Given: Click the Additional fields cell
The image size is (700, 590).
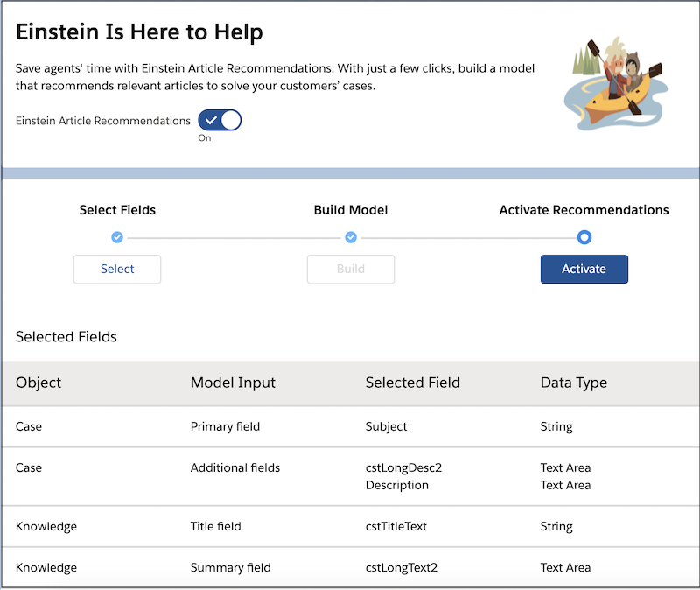Looking at the screenshot, I should click(235, 467).
